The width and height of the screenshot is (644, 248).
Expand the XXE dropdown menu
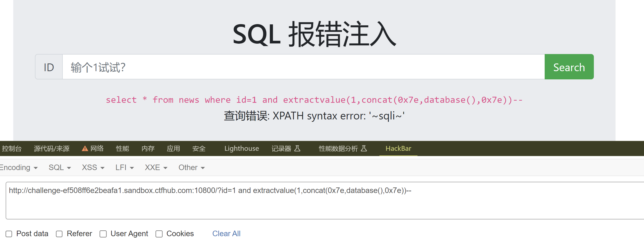156,167
